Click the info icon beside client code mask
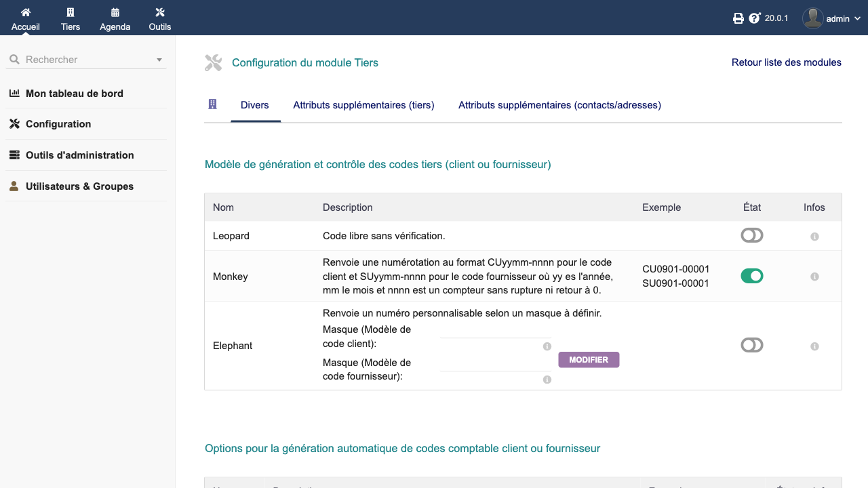 [x=547, y=346]
